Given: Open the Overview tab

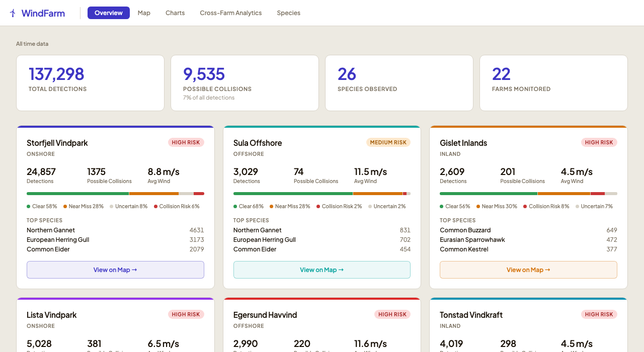Looking at the screenshot, I should 109,13.
